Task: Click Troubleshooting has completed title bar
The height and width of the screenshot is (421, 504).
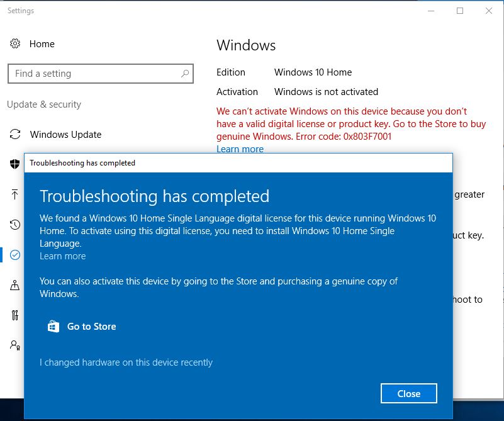Action: pyautogui.click(x=238, y=163)
